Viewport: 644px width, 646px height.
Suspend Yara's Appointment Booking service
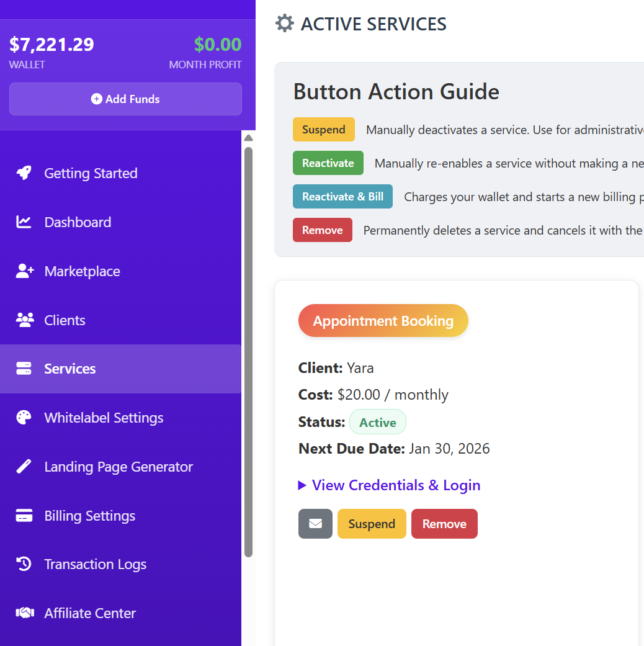pos(372,524)
